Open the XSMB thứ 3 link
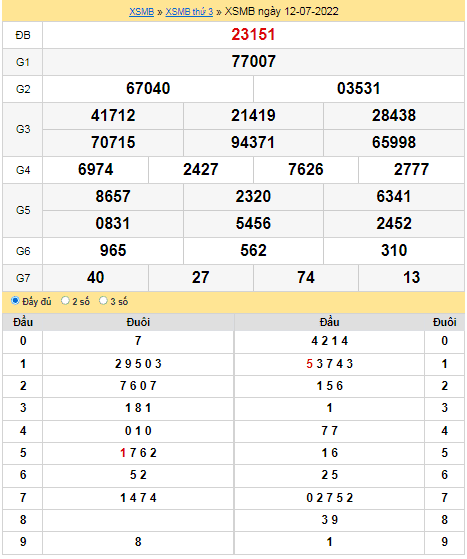Viewport: 467px width, 559px height. 189,11
